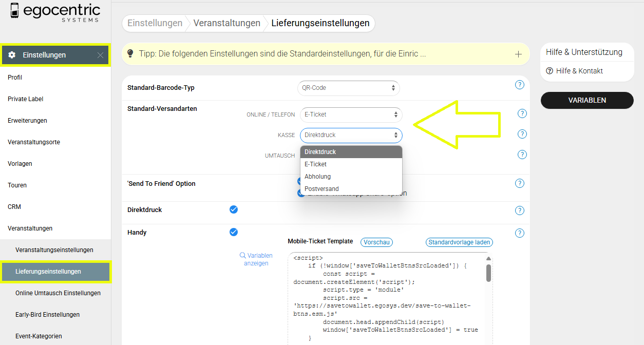Click help icon beside Kasse dropdown

click(x=522, y=134)
